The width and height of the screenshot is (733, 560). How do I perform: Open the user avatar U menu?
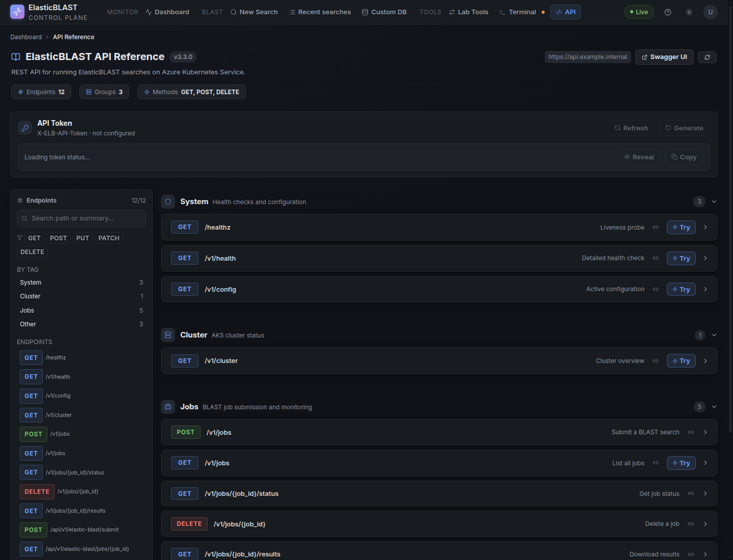711,12
